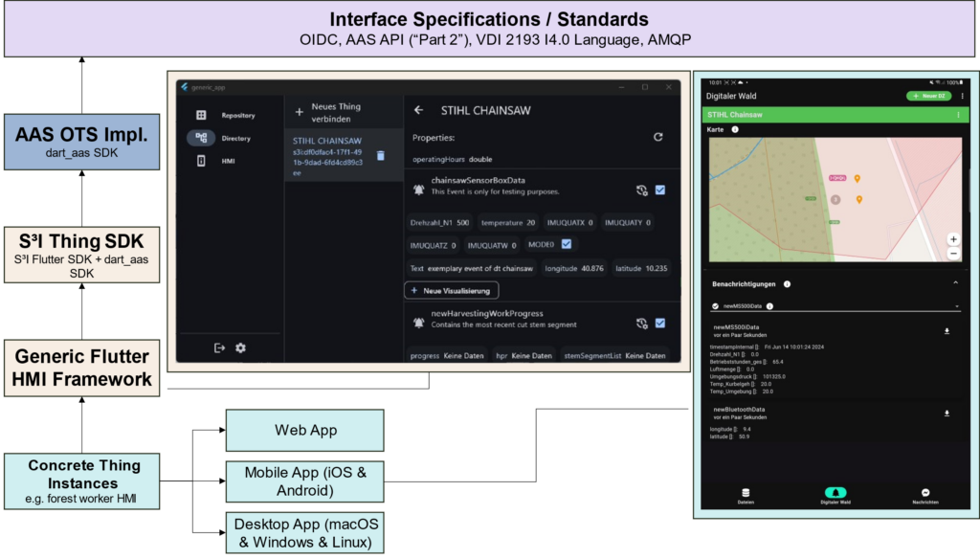Click the back arrow beside STIHL CHAINSAW title

[x=418, y=110]
